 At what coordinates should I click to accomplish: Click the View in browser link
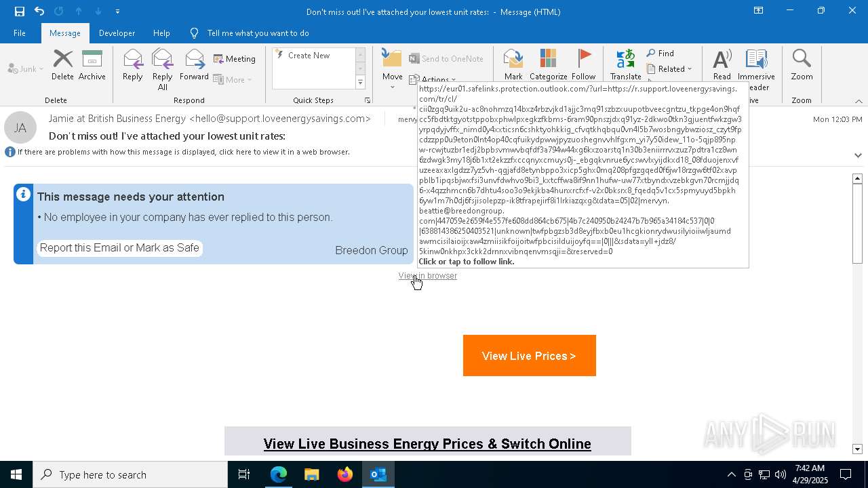click(x=428, y=276)
